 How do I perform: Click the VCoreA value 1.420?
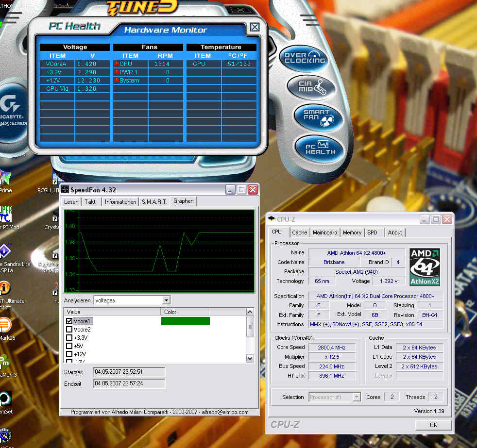tap(86, 64)
